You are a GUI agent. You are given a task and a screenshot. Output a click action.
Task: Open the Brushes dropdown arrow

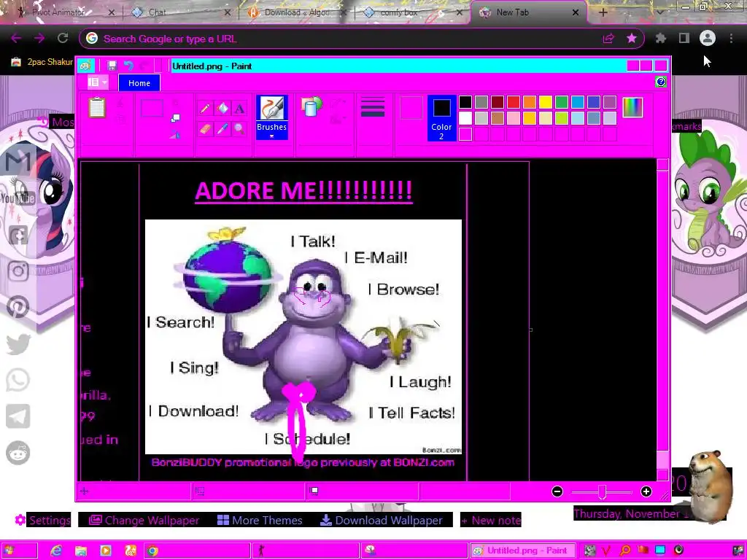tap(271, 136)
